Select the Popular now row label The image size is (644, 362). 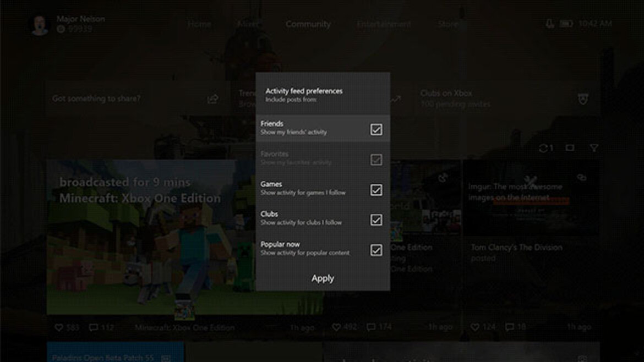[x=280, y=244]
